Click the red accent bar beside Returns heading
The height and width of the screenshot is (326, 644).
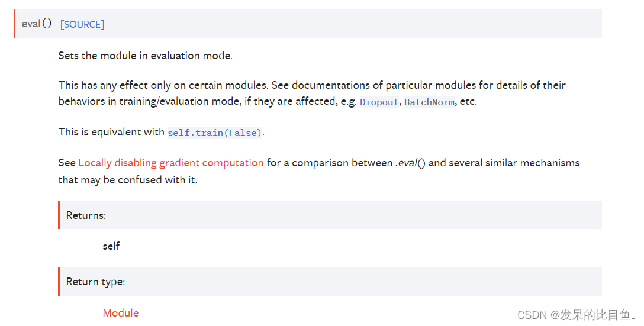(x=59, y=215)
